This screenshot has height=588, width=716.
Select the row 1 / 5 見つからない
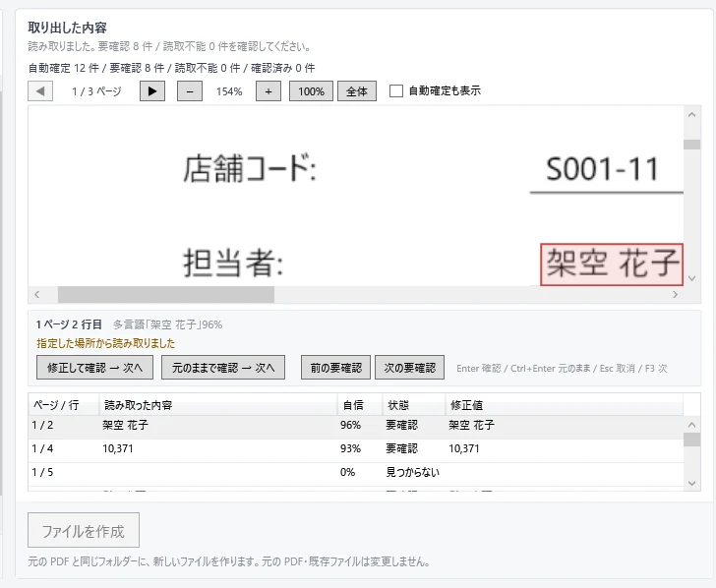356,473
